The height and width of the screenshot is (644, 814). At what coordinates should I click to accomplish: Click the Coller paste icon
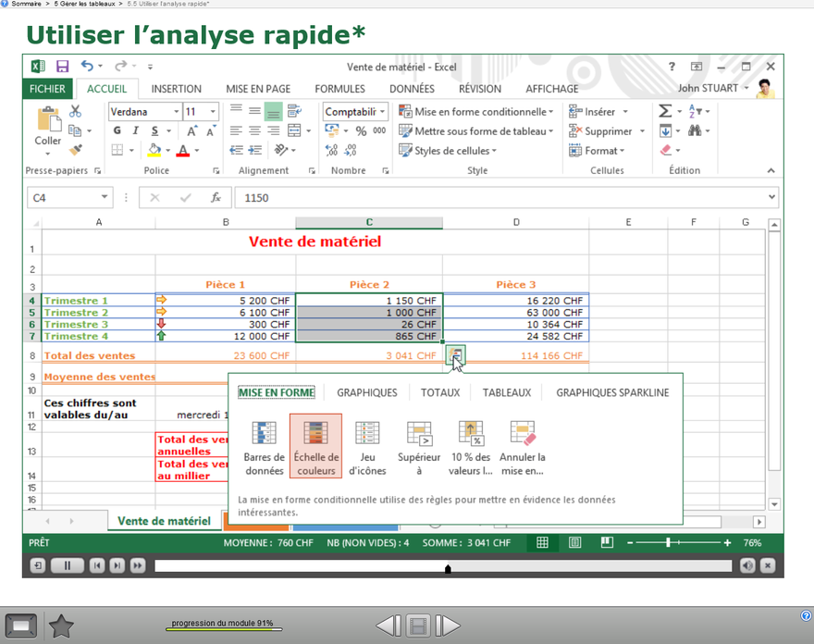pos(48,128)
